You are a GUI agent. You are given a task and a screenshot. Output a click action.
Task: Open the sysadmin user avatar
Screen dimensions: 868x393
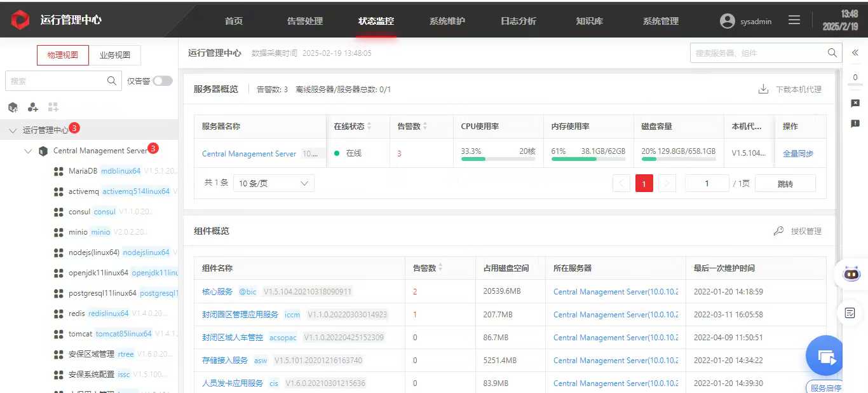pos(728,21)
